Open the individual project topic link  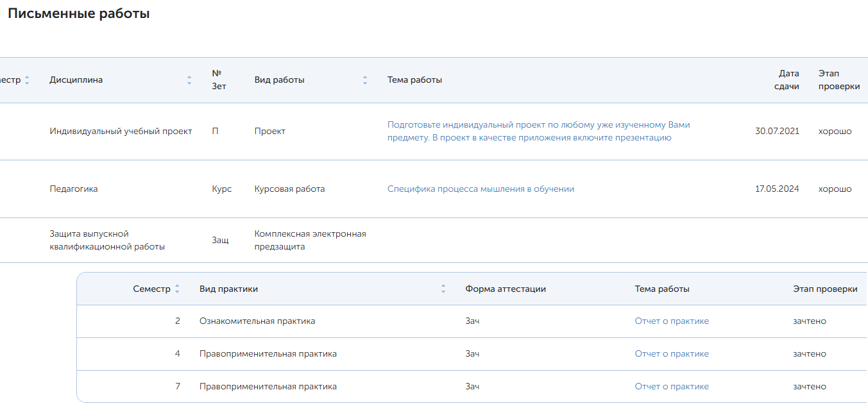(x=538, y=131)
